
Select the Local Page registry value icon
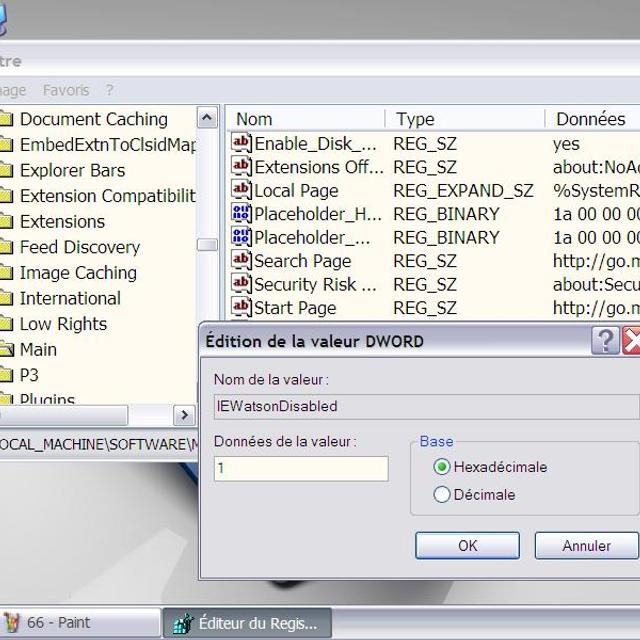[241, 190]
